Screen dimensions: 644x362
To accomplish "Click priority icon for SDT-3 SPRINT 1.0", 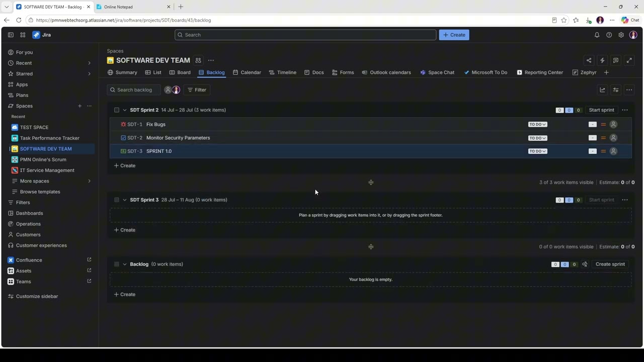I will (603, 151).
